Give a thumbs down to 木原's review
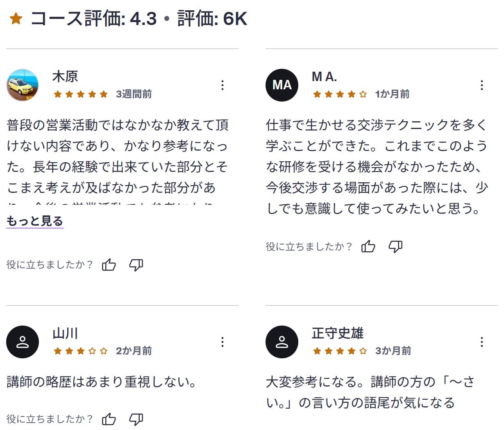504x430 pixels. (x=136, y=265)
